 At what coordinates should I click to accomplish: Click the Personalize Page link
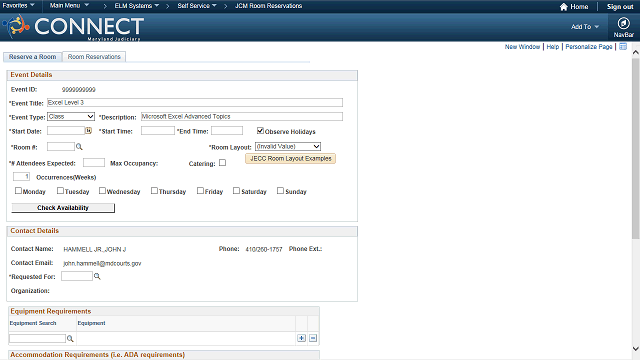tap(589, 47)
